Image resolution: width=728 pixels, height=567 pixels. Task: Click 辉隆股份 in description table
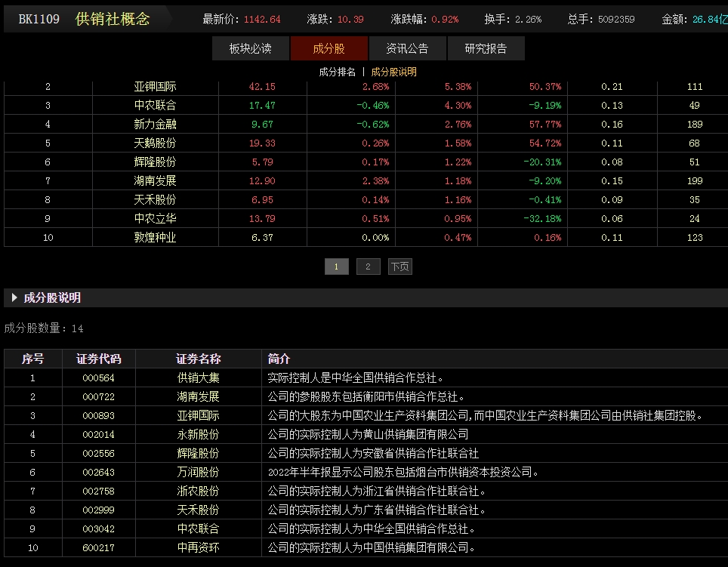199,453
